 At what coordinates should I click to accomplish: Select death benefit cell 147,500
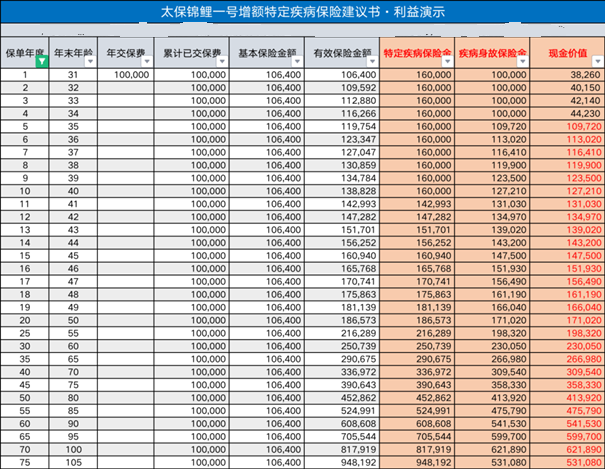point(492,256)
